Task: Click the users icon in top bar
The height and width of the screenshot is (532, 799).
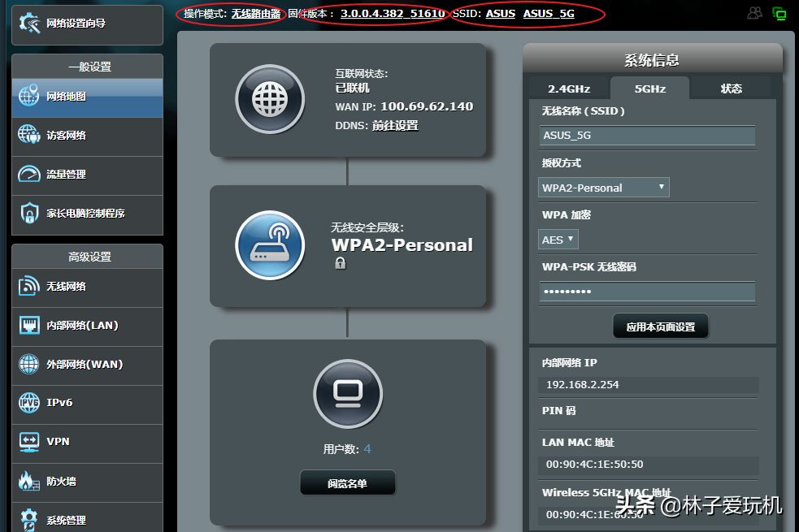Action: point(754,13)
